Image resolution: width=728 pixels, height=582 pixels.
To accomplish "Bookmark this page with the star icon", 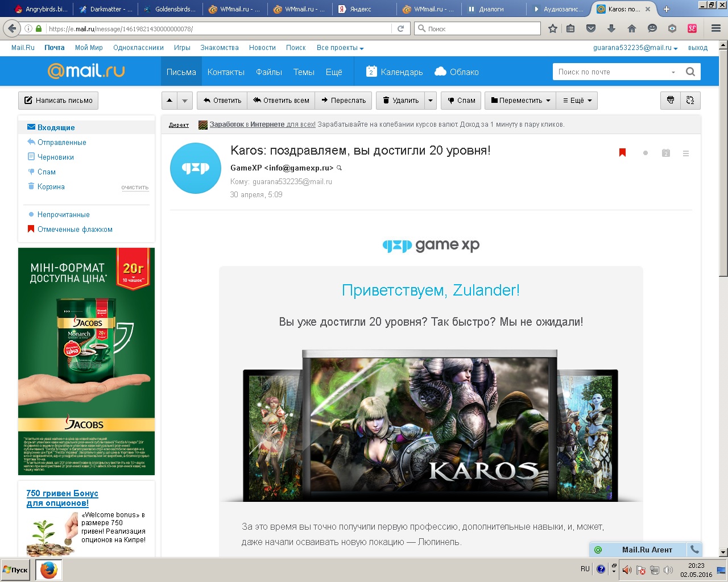I will (552, 28).
